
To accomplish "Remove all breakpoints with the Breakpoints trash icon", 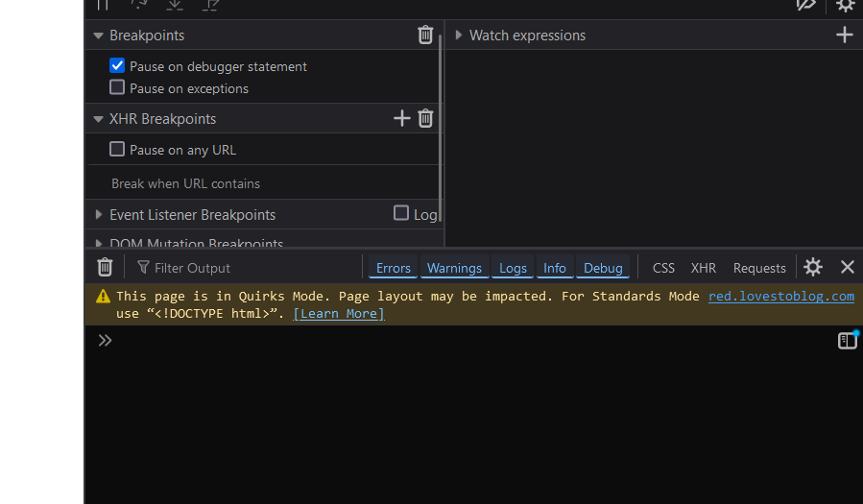I will pos(425,36).
